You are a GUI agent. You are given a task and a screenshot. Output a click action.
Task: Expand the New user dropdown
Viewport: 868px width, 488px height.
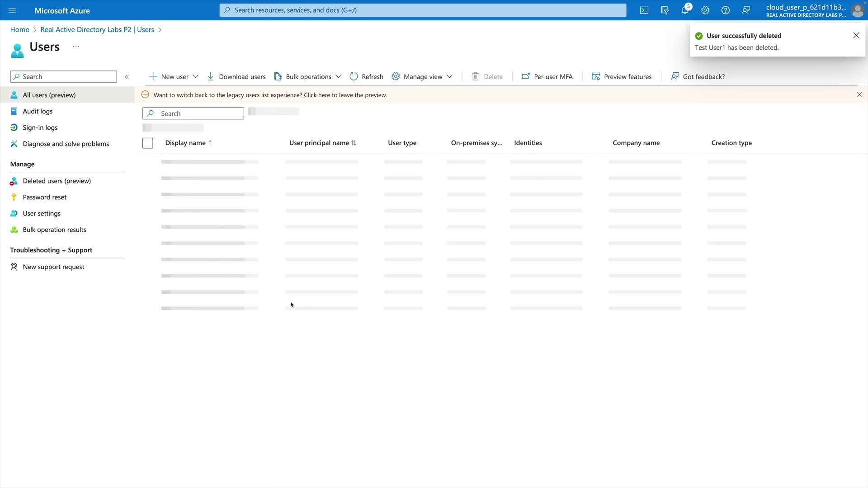pyautogui.click(x=196, y=76)
